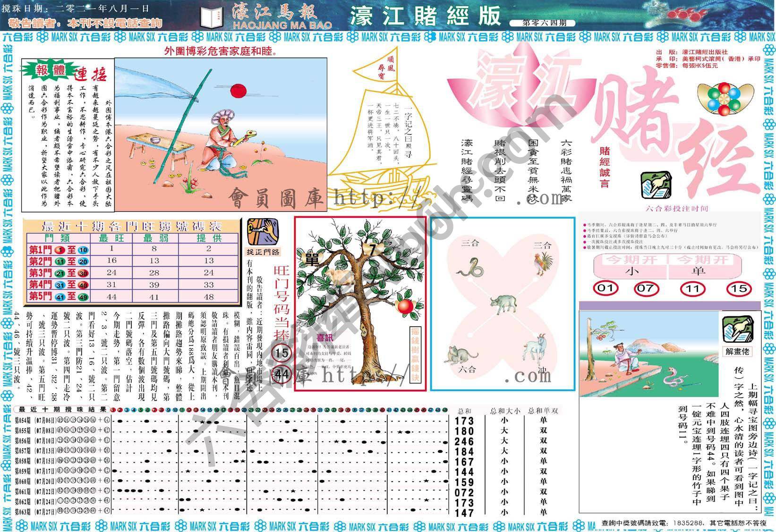Click the hand icon above 捉正門路
Viewport: 776px width, 532px height.
point(263,231)
